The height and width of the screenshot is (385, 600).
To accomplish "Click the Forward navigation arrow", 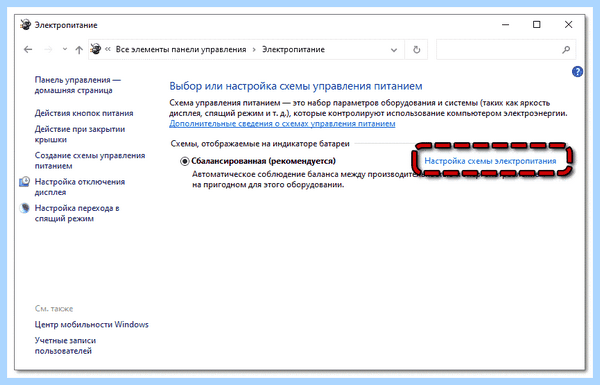I will 48,49.
